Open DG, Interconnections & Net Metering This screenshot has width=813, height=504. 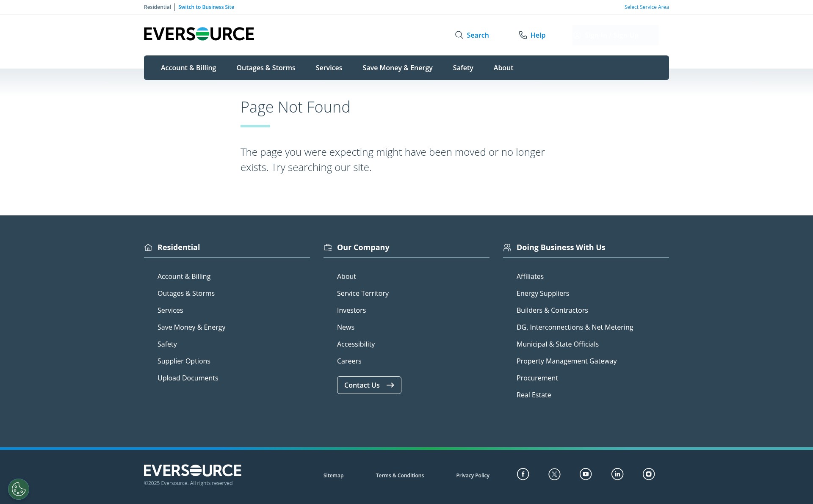coord(575,327)
